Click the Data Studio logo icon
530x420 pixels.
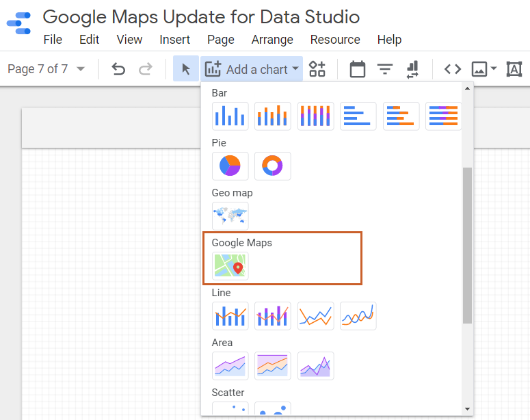pyautogui.click(x=19, y=23)
